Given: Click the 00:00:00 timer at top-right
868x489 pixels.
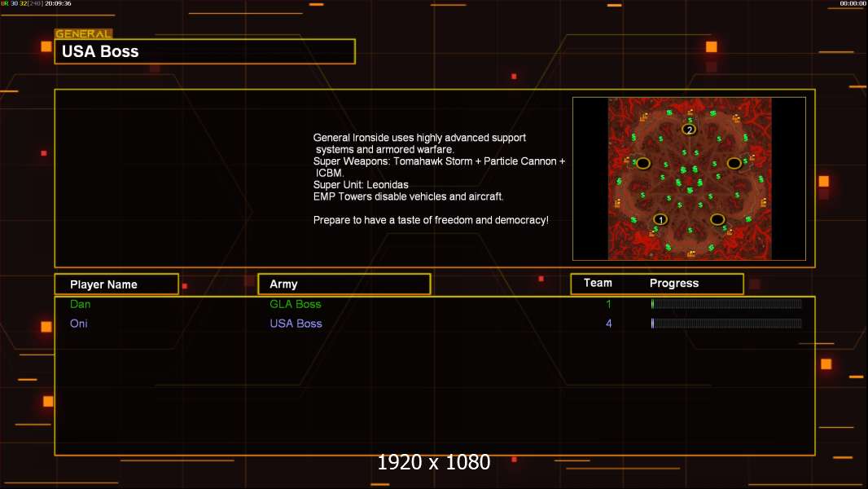Looking at the screenshot, I should 853,3.
